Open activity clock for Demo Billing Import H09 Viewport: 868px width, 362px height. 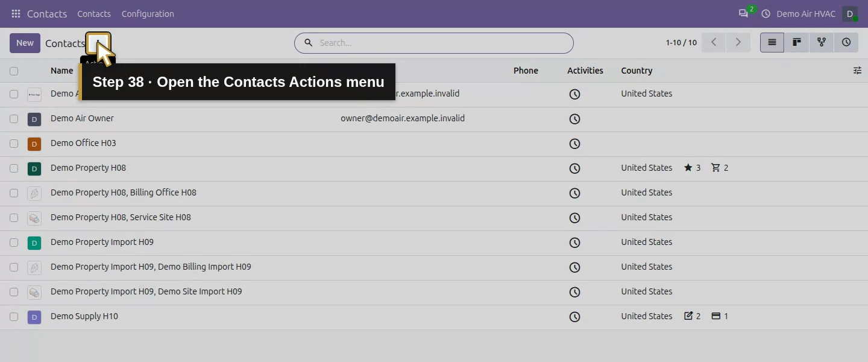point(575,267)
